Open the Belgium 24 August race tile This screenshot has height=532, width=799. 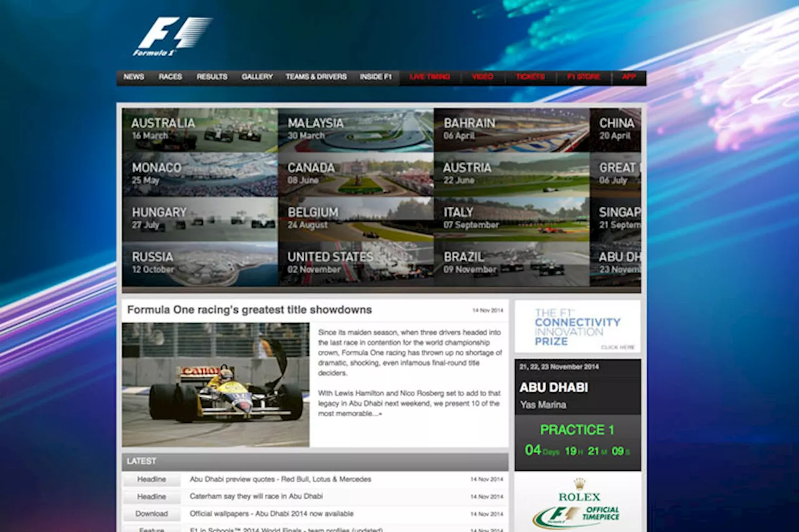[356, 220]
